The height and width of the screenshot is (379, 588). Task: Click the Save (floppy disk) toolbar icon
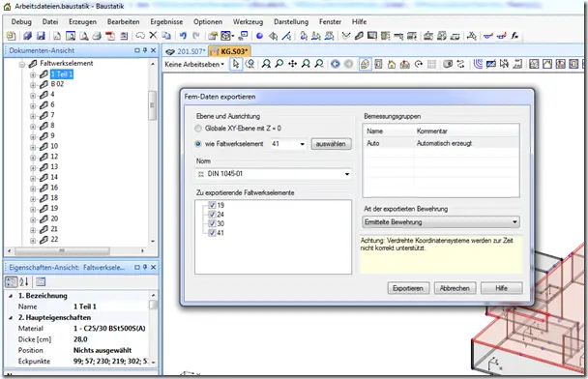(41, 36)
